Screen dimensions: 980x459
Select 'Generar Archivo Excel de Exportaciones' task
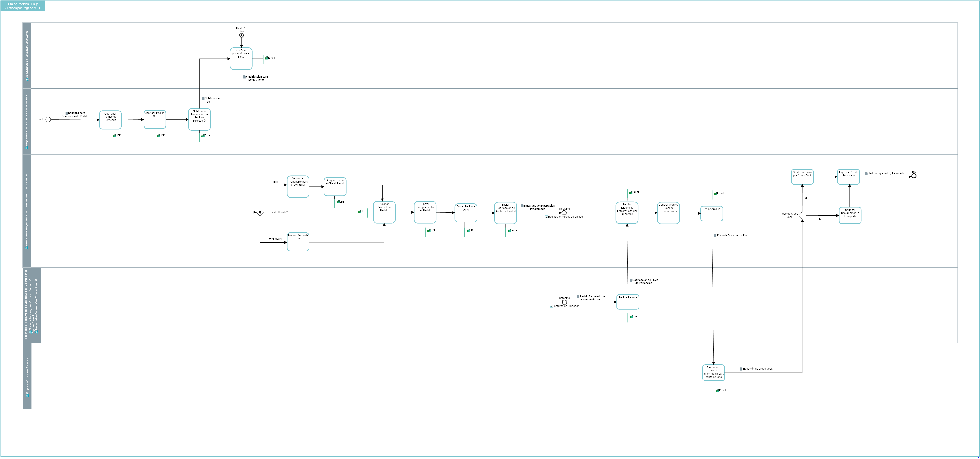668,213
